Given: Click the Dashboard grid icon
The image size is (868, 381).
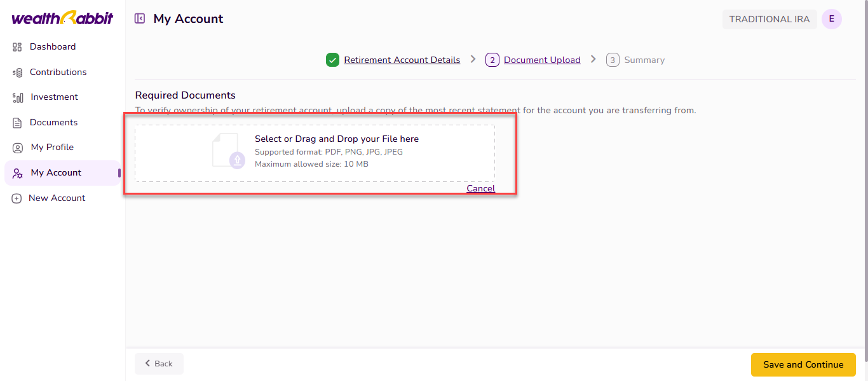Looking at the screenshot, I should tap(17, 47).
